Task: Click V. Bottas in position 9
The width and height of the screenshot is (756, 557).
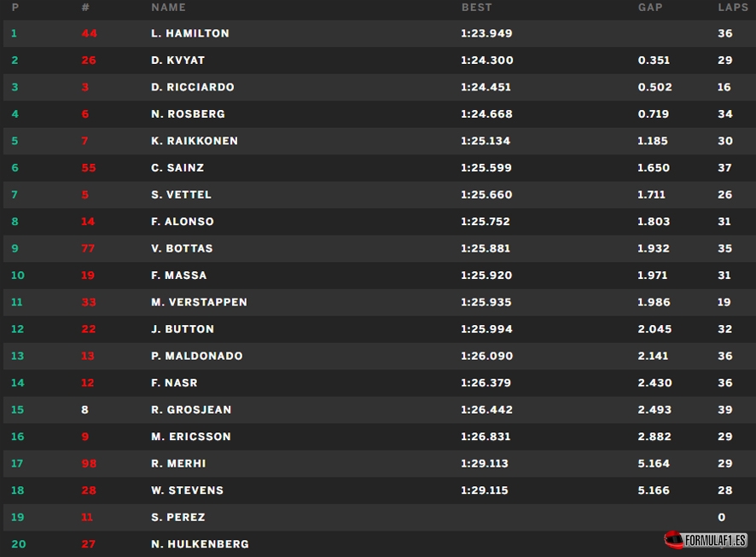Action: (x=182, y=248)
